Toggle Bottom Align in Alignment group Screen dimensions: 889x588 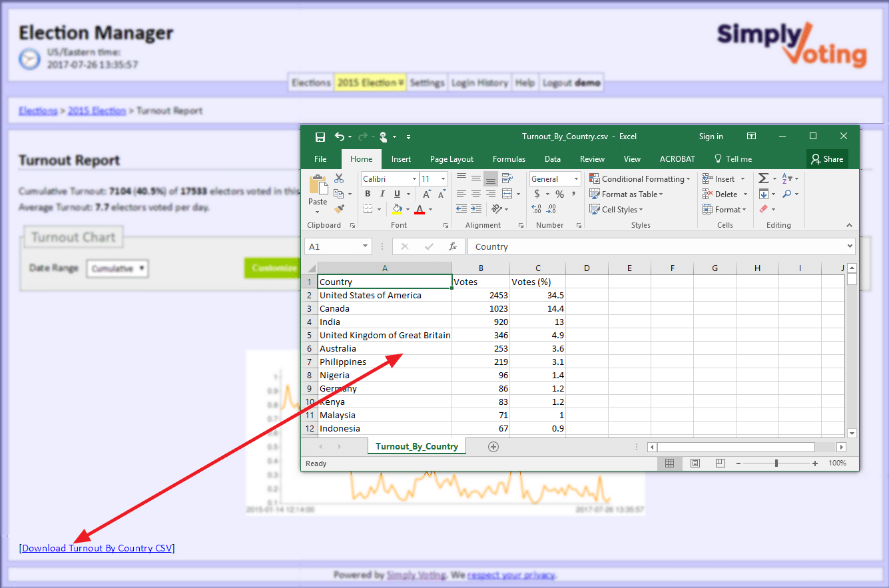click(x=491, y=178)
